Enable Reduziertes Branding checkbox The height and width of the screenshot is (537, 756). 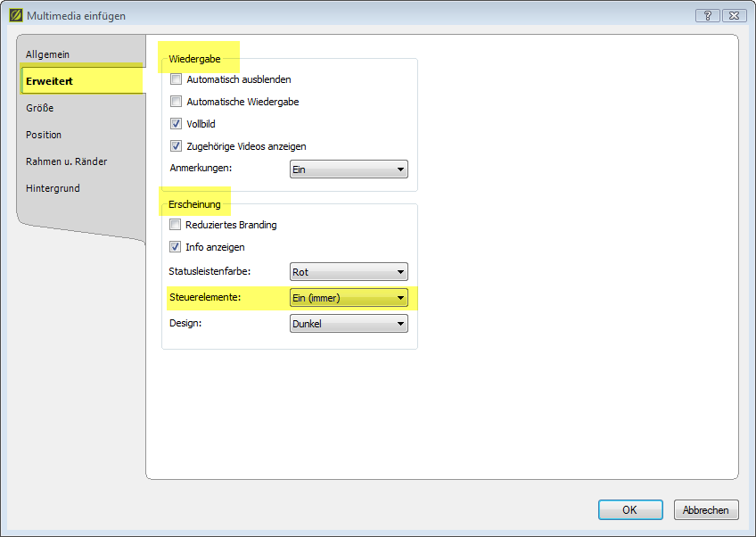pos(176,225)
